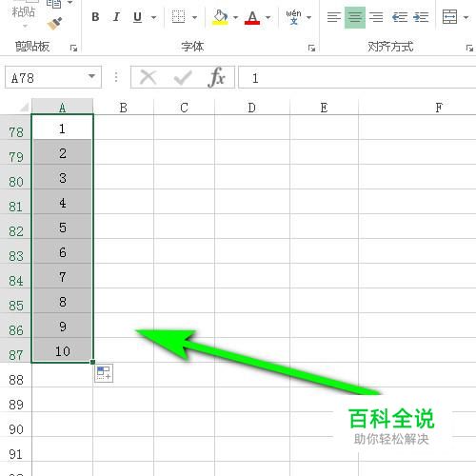Viewport: 476px width, 476px height.
Task: Click the insert function fx icon
Action: 217,77
